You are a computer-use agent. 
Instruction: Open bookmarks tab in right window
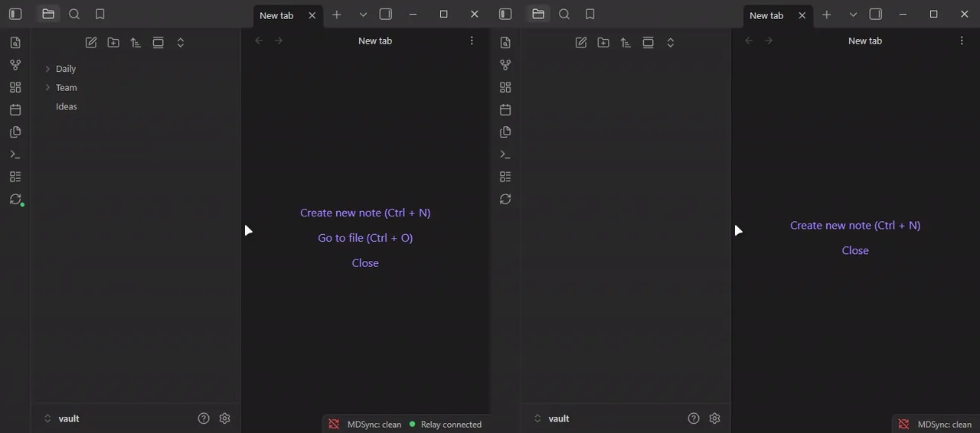coord(590,14)
